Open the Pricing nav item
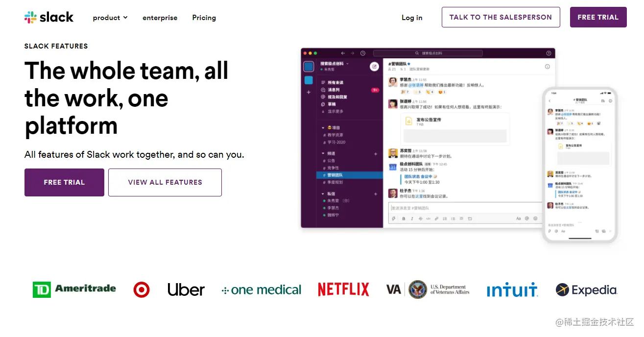This screenshot has width=644, height=337. (204, 18)
